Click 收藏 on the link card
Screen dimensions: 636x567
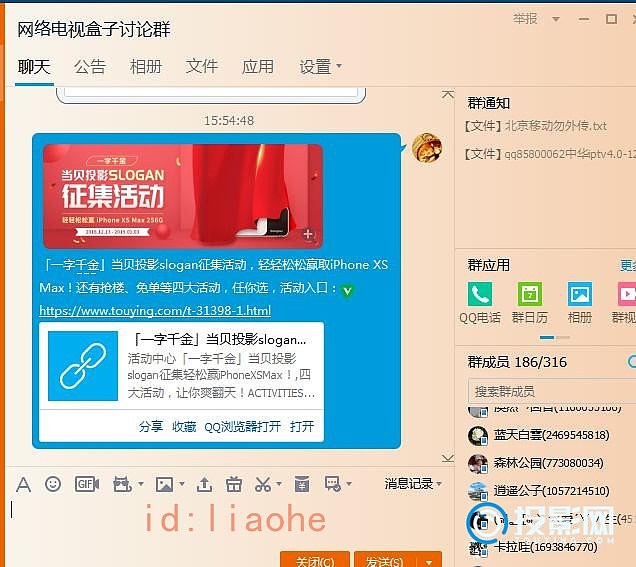pos(184,427)
